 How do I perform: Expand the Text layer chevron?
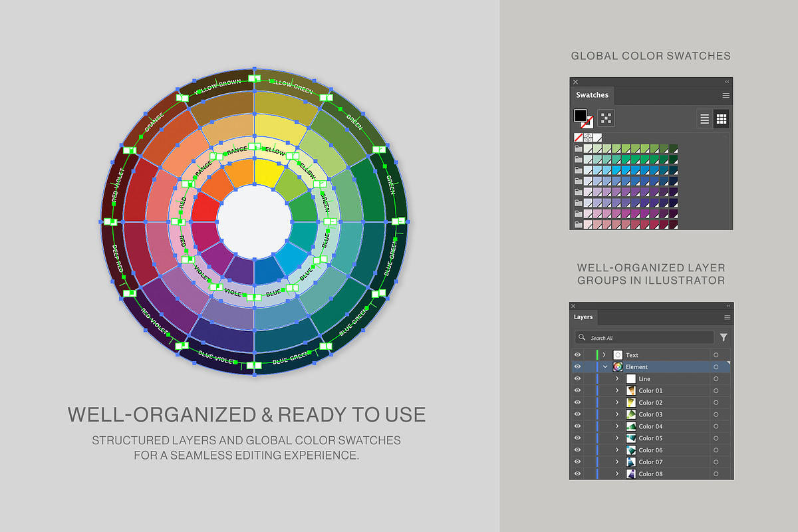604,355
